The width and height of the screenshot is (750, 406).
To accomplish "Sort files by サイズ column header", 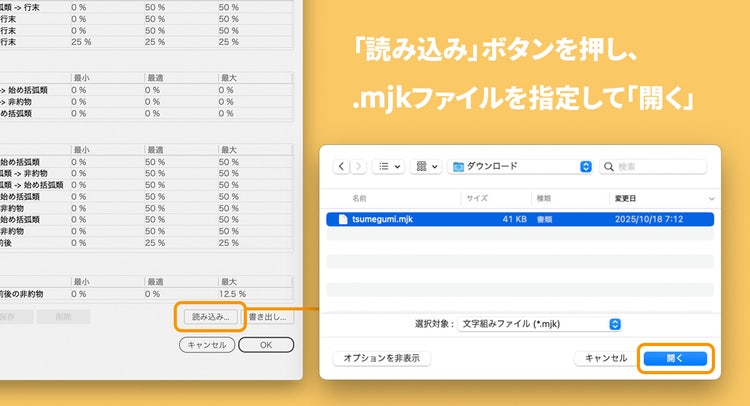I will 477,198.
